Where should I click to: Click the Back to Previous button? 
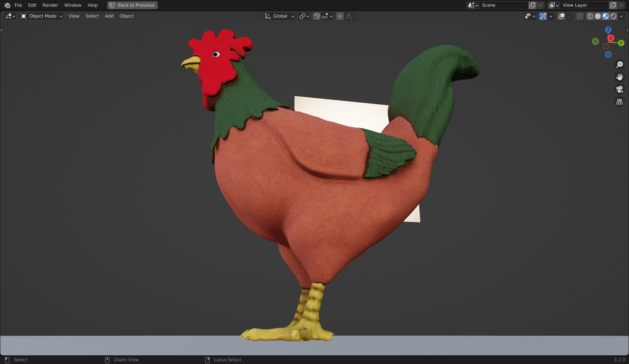pyautogui.click(x=132, y=5)
